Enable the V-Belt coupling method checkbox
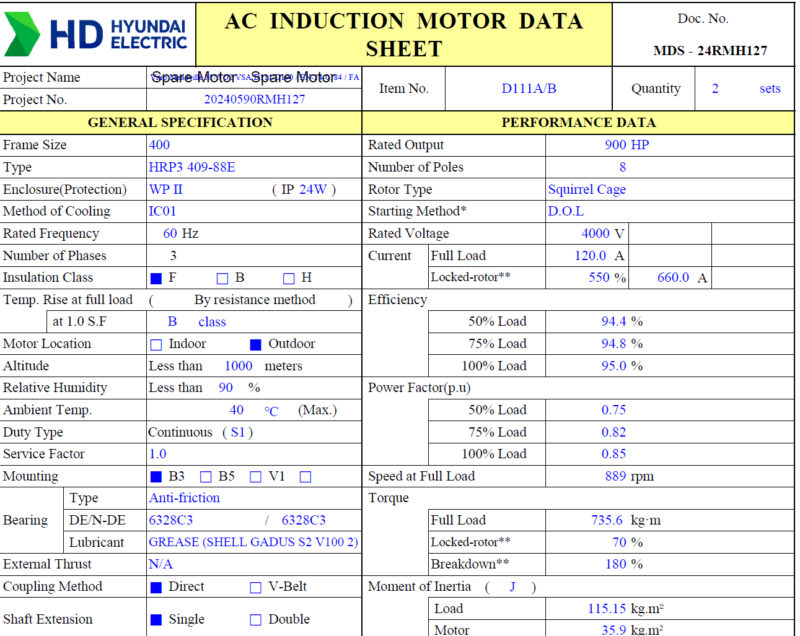This screenshot has width=800, height=636. click(x=256, y=588)
